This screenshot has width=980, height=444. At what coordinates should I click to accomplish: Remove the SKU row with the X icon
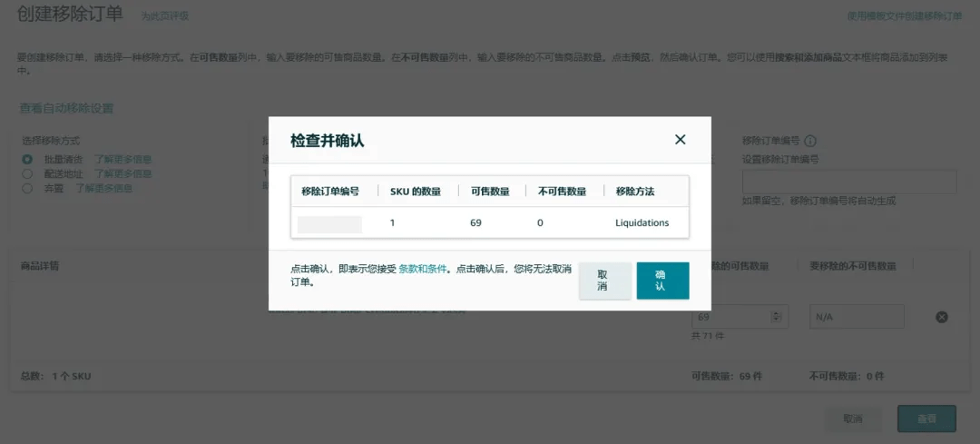941,317
